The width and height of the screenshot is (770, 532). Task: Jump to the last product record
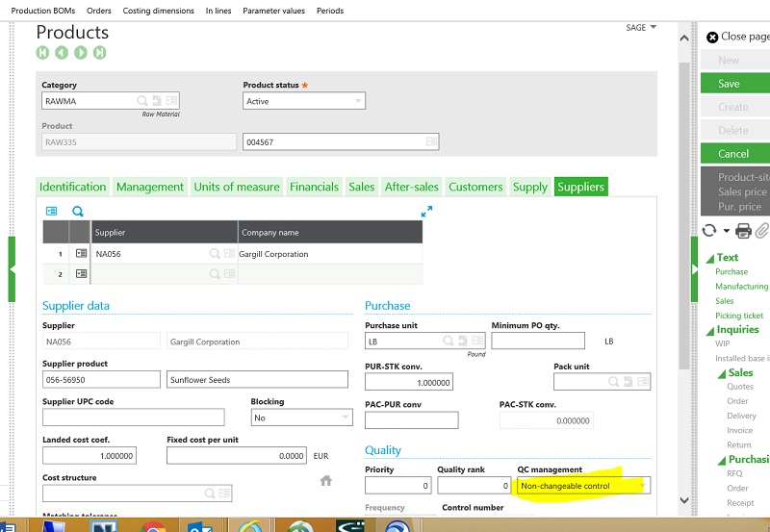99,52
